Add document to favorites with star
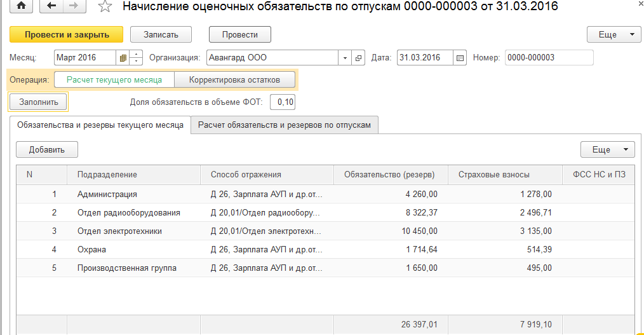The width and height of the screenshot is (644, 335). click(104, 7)
